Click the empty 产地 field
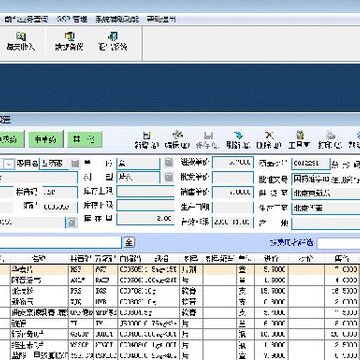360x360 pixels. [x=326, y=223]
